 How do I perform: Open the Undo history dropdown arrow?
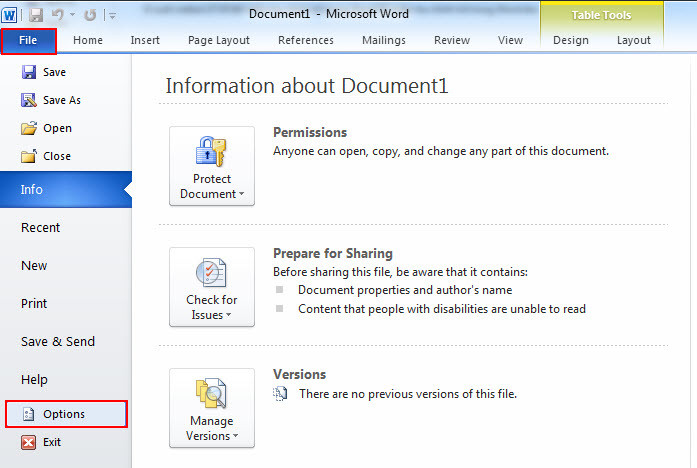pos(72,15)
